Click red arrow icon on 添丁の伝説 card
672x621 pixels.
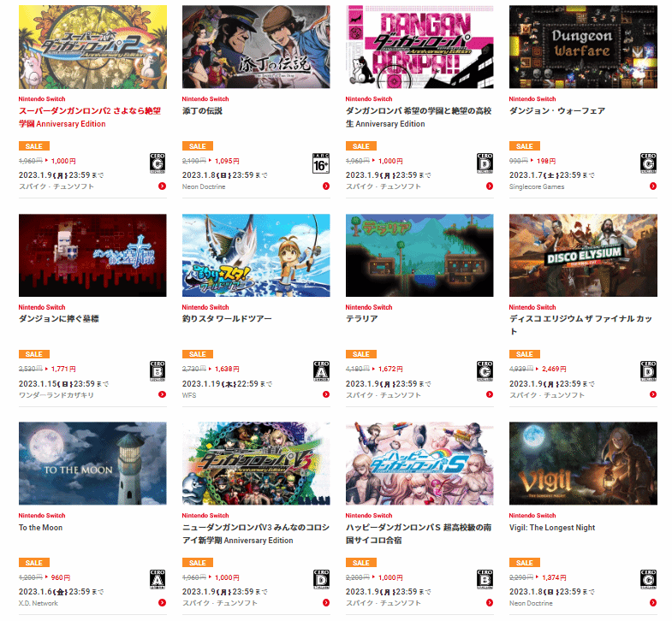pyautogui.click(x=325, y=186)
